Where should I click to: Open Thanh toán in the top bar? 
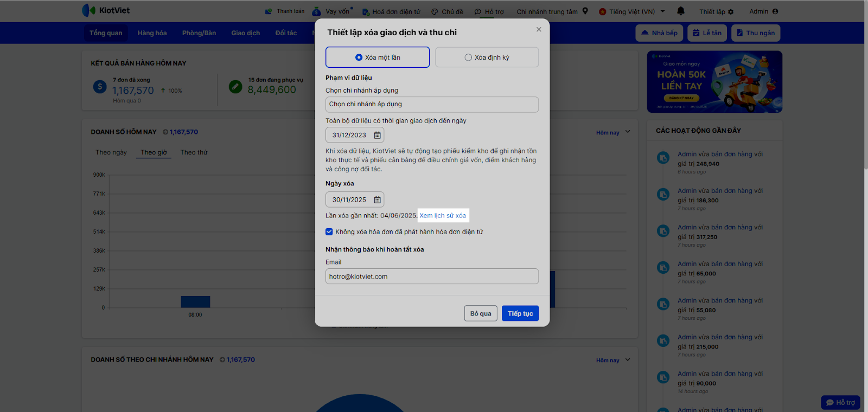[285, 11]
